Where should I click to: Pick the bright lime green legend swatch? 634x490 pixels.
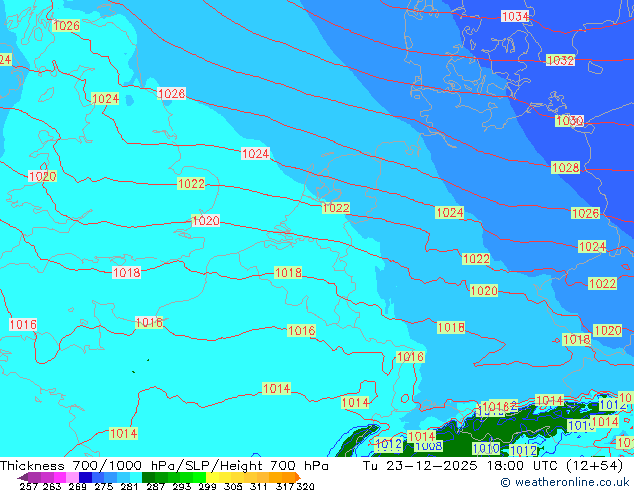[200, 477]
